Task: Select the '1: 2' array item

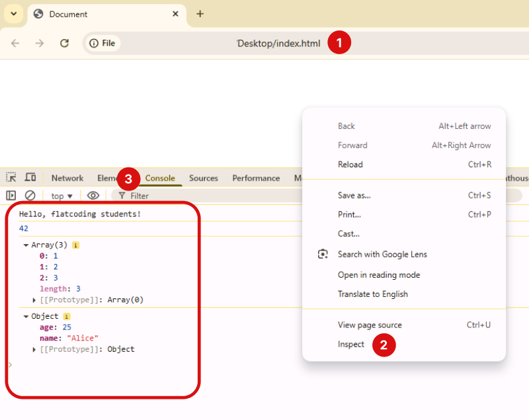Action: (48, 267)
